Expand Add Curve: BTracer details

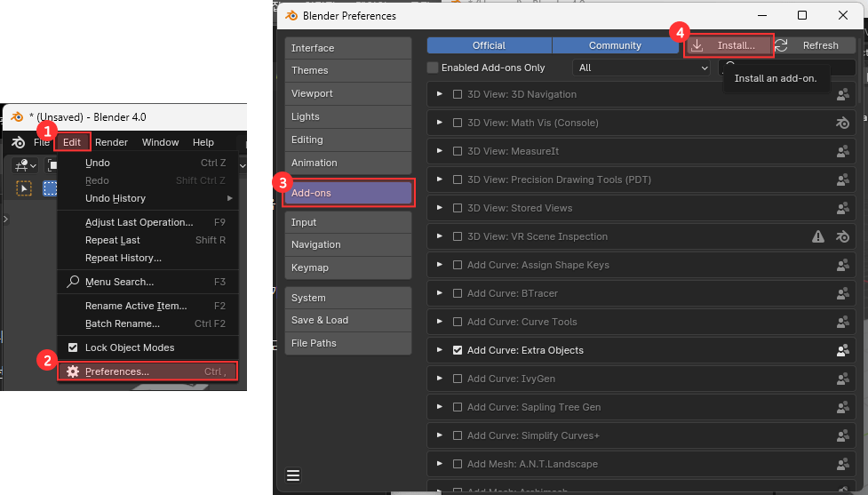point(440,293)
